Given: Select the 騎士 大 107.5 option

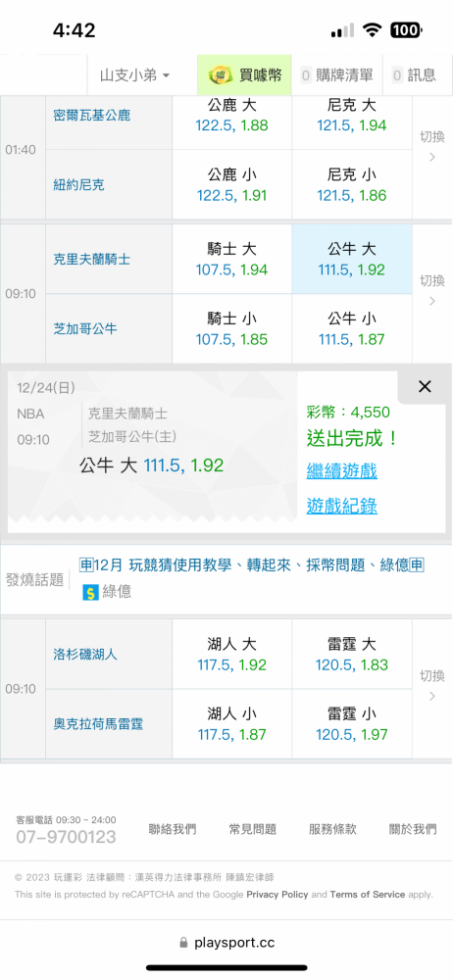Looking at the screenshot, I should tap(231, 260).
